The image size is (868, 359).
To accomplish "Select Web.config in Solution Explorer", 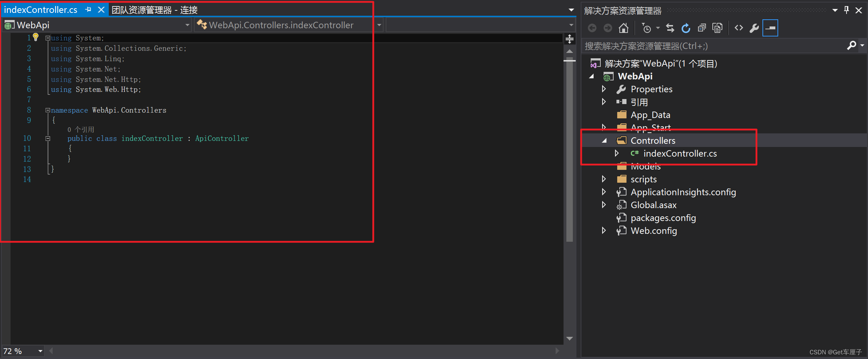I will pyautogui.click(x=653, y=231).
